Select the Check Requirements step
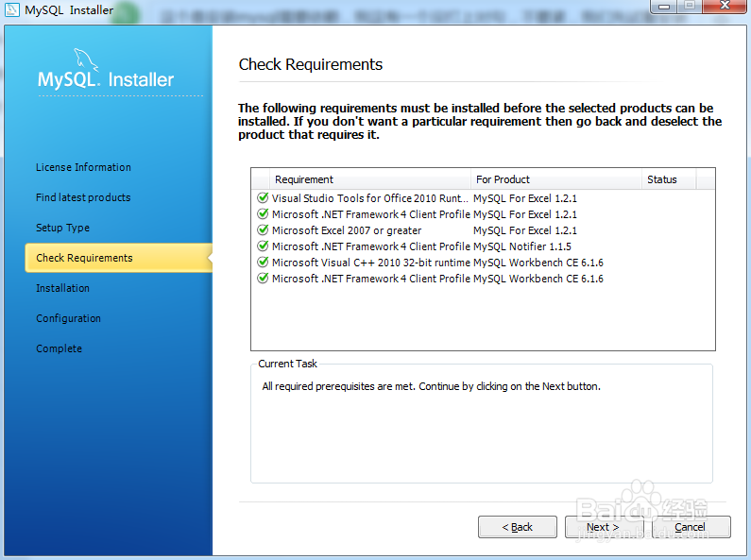Screen dimensions: 751x560 [118, 258]
